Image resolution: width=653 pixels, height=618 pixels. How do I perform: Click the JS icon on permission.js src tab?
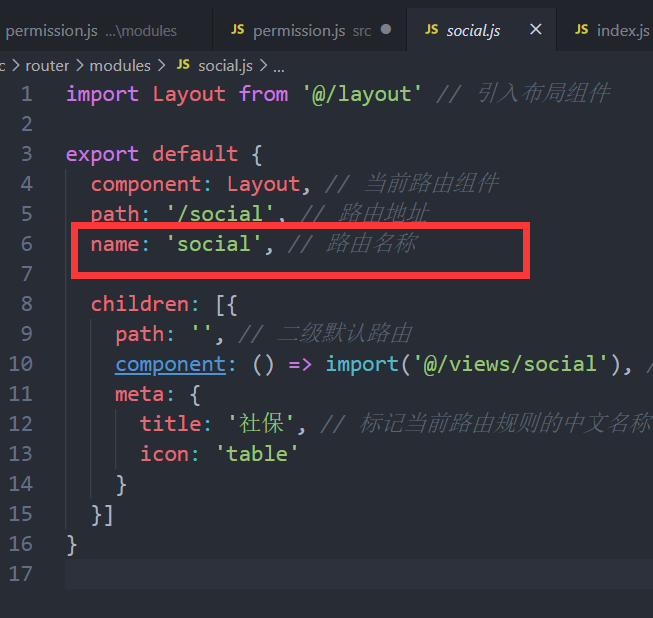pos(237,30)
